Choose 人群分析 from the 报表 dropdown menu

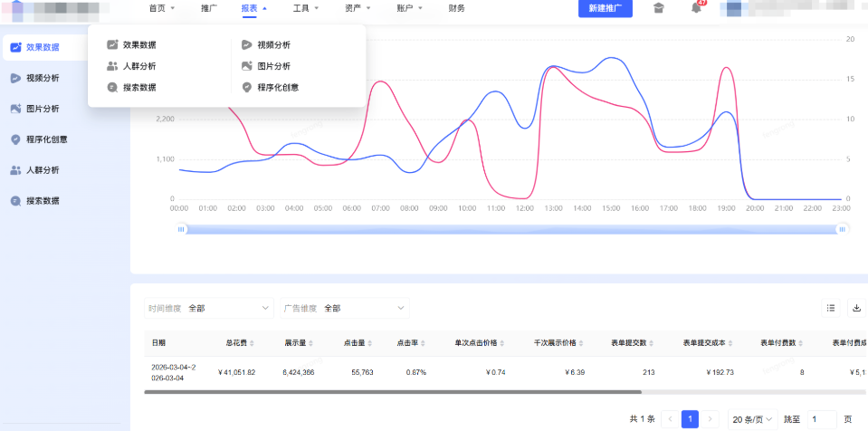132,66
